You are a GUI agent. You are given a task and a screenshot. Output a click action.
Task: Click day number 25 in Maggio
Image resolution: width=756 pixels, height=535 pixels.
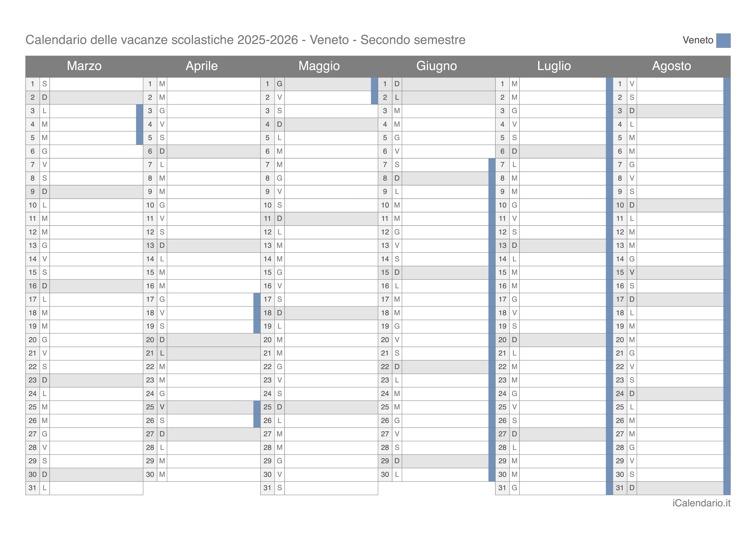[267, 407]
